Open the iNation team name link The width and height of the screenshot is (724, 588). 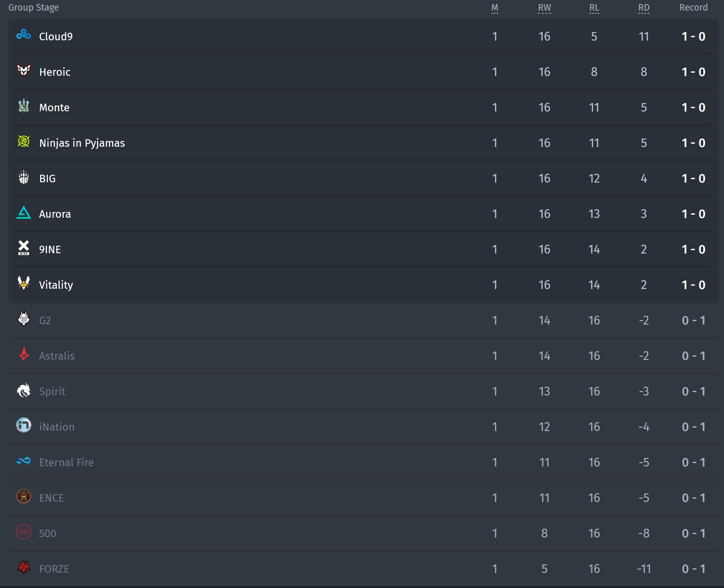[x=57, y=427]
